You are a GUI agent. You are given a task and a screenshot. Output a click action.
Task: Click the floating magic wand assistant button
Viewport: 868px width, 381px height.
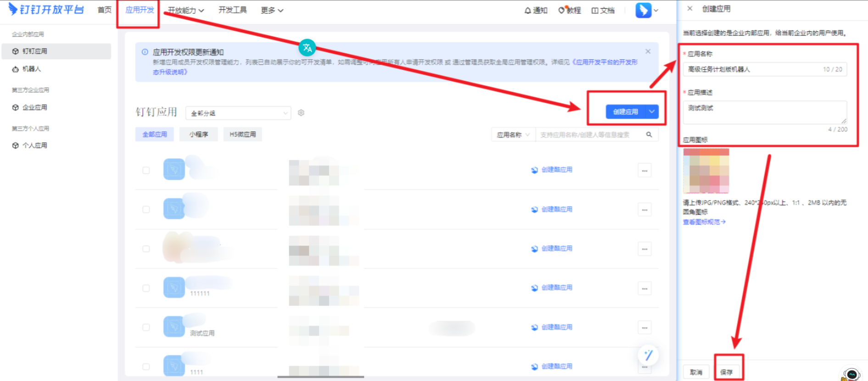point(648,355)
